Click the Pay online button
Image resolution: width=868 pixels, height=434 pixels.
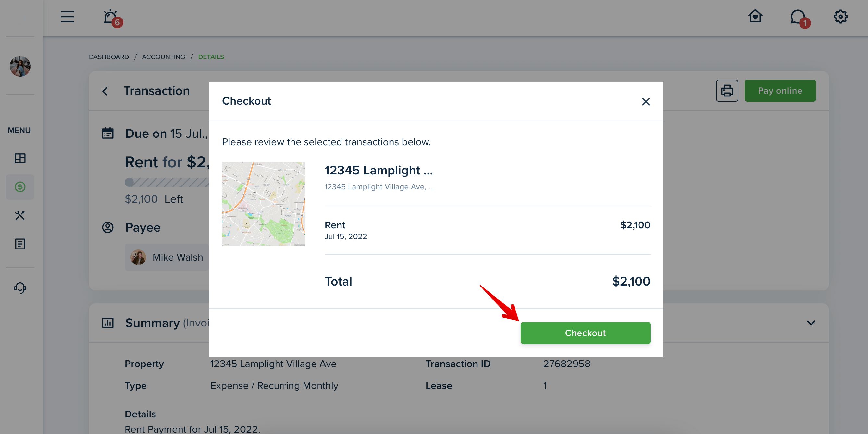click(x=780, y=91)
